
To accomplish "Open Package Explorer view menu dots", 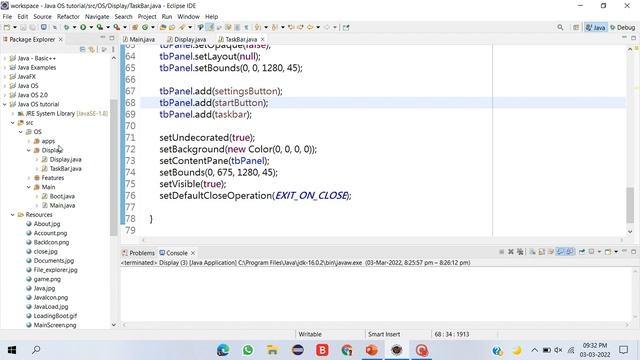I will click(113, 49).
